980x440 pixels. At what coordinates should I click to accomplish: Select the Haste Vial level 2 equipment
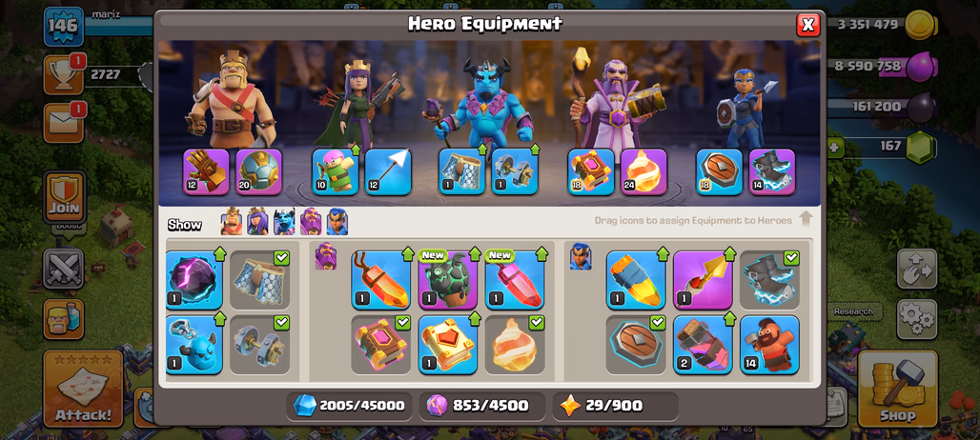[704, 345]
